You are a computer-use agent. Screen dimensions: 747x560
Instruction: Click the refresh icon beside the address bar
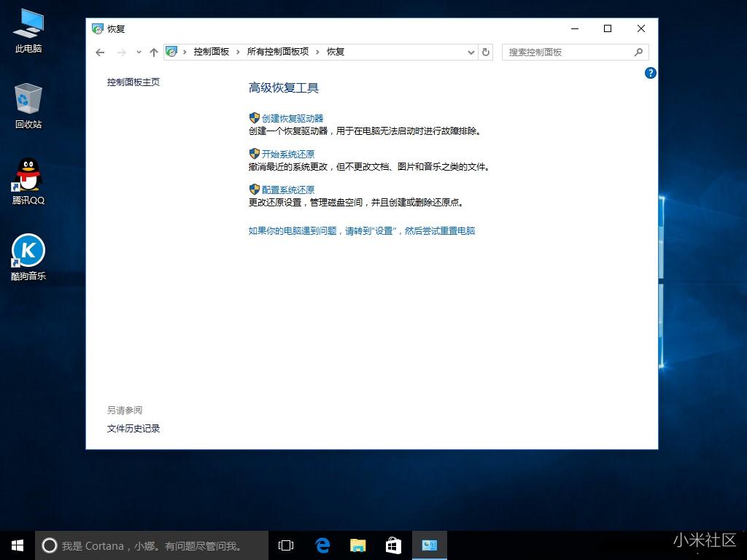[x=486, y=52]
